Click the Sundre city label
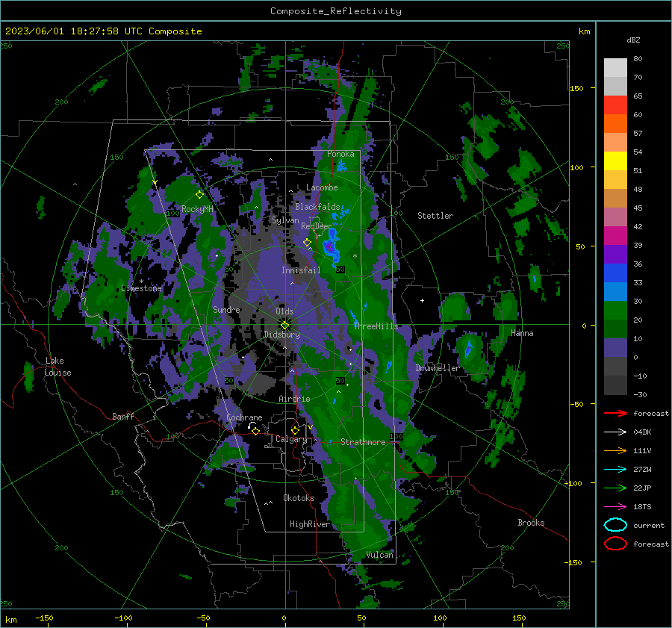672x628 pixels. [226, 309]
